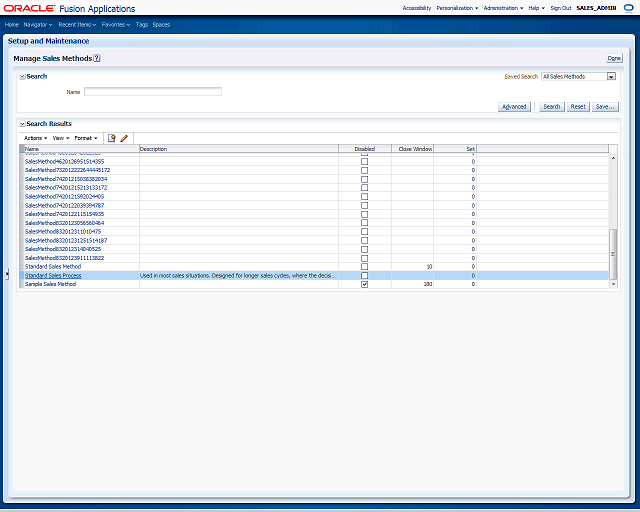Open the Personalization menu
The height and width of the screenshot is (512, 640).
tap(457, 8)
